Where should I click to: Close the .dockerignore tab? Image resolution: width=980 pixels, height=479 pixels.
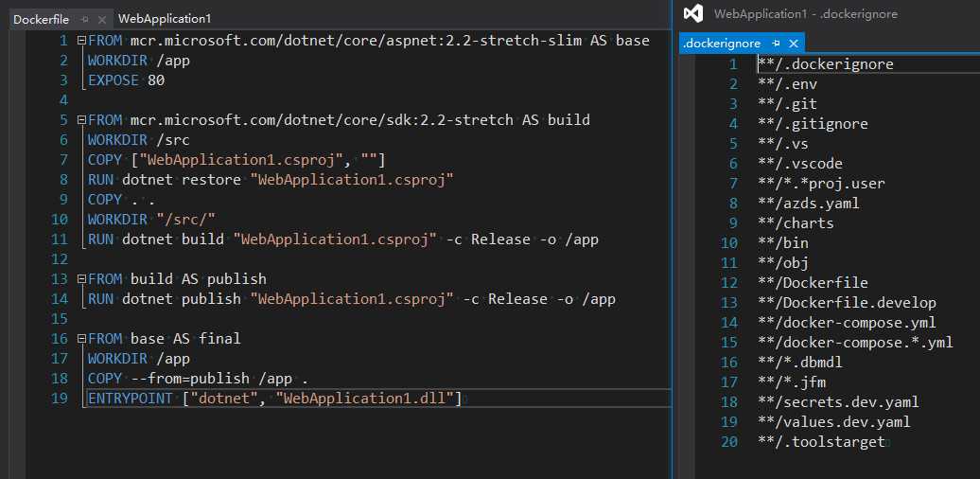[x=793, y=44]
